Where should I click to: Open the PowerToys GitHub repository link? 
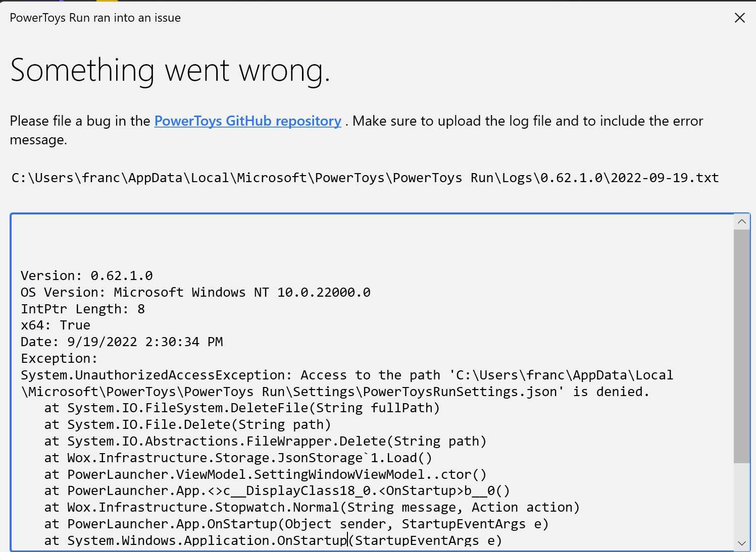(x=247, y=121)
